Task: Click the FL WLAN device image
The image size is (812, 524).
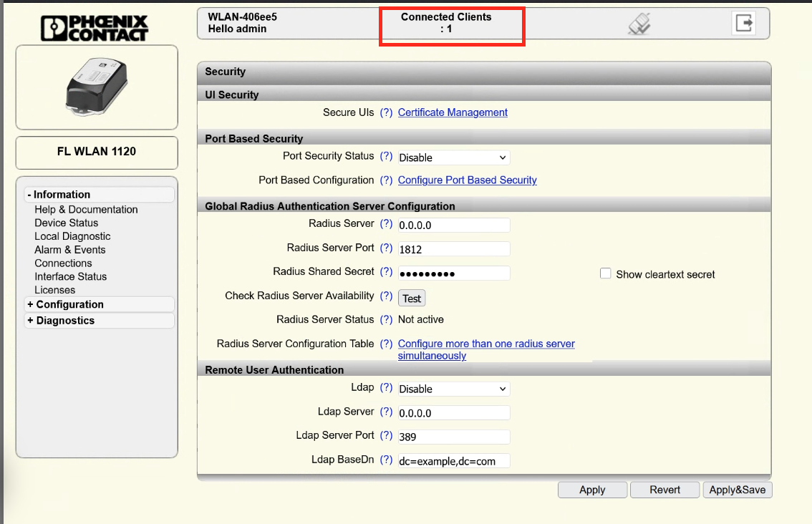Action: click(x=96, y=87)
